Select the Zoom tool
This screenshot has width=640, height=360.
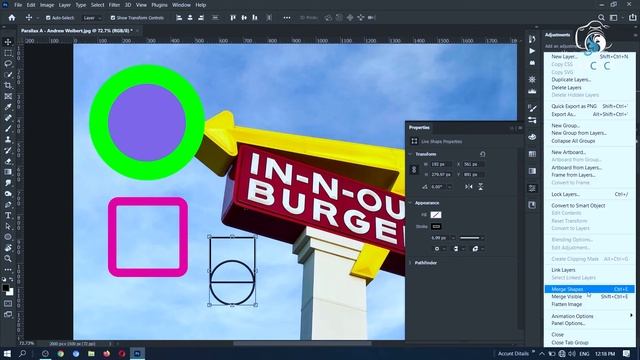coord(8,258)
